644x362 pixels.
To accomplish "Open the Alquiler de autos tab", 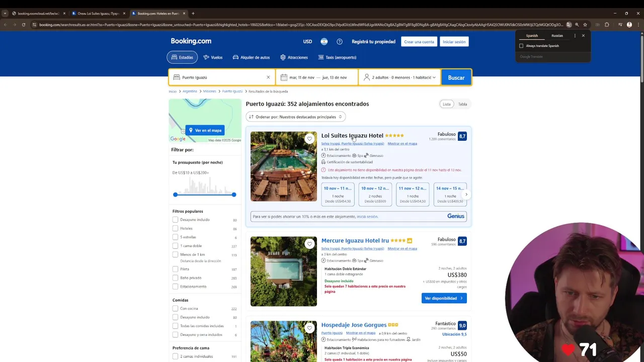I will tap(251, 57).
